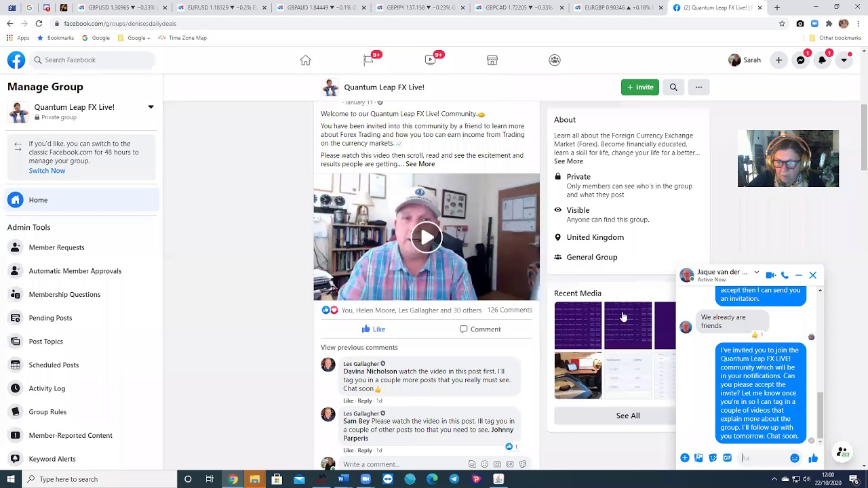Image resolution: width=868 pixels, height=488 pixels.
Task: Open the first purple recent media thumbnail
Action: tap(578, 325)
